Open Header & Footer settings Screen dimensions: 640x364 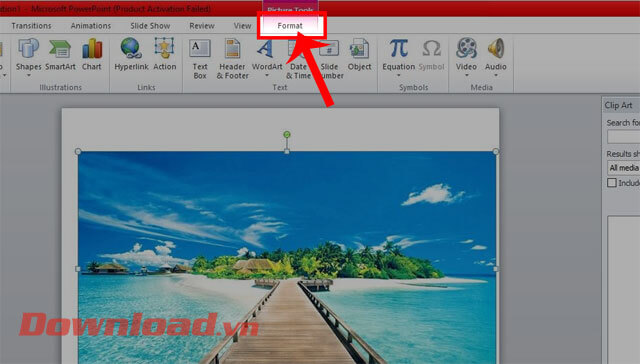tap(233, 59)
